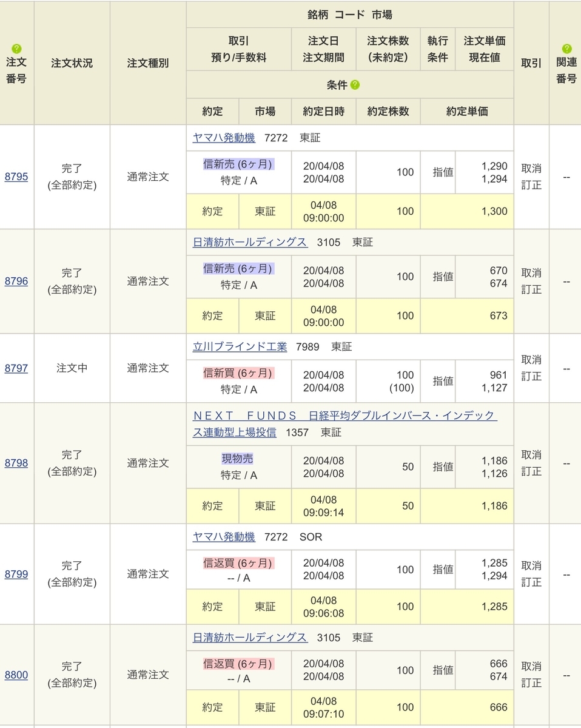Select 信新売 (6ヶ月) label in order 8796

(x=238, y=268)
